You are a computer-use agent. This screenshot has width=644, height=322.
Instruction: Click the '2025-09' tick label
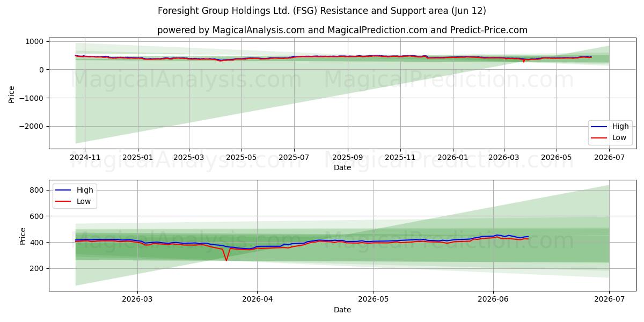tap(348, 158)
